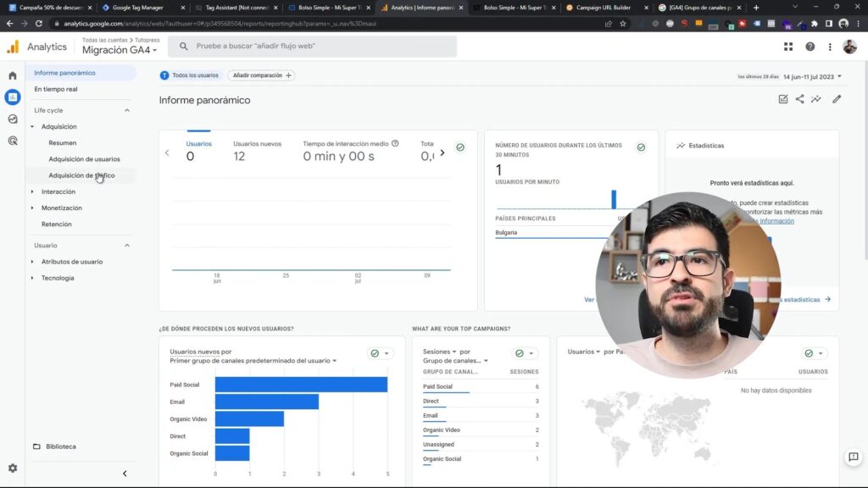Open the Help question mark icon
The height and width of the screenshot is (488, 868).
click(810, 47)
